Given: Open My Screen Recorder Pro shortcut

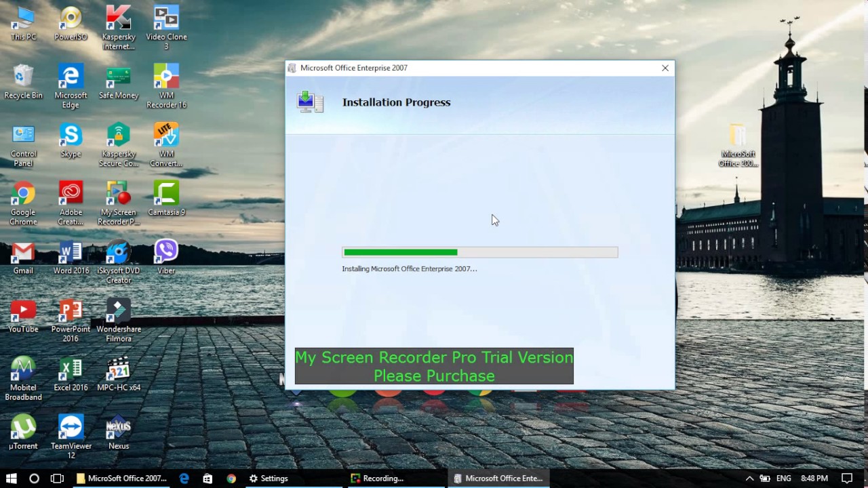Looking at the screenshot, I should click(x=119, y=203).
